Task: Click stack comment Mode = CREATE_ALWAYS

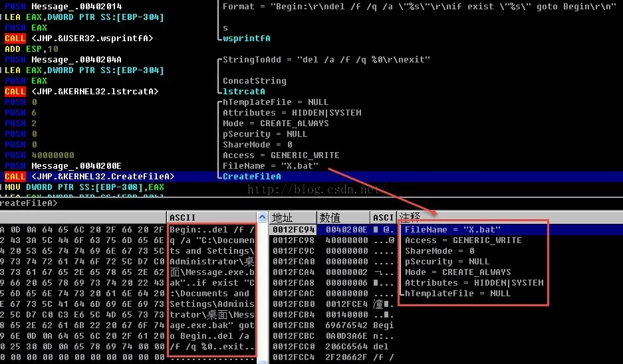Action: [457, 272]
